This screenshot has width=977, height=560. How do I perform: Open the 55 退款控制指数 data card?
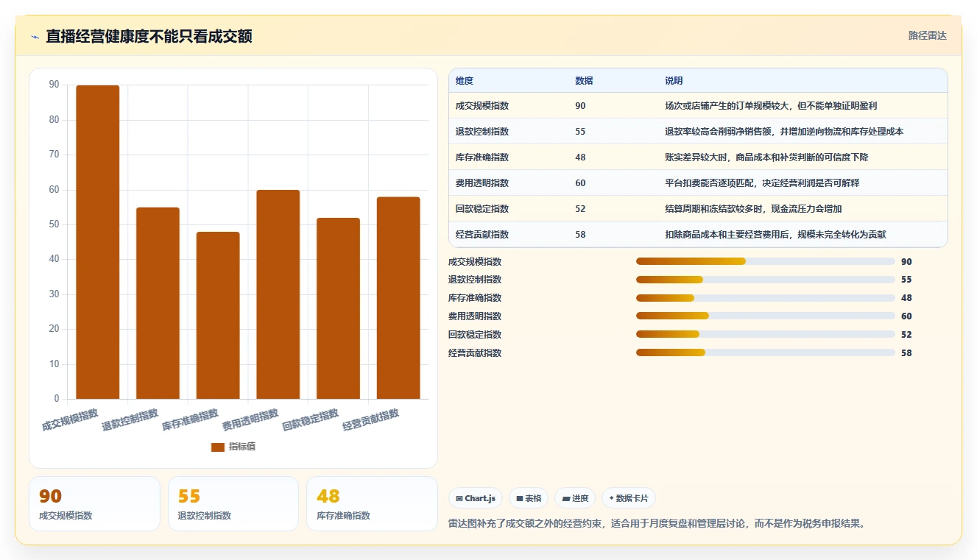tap(233, 503)
